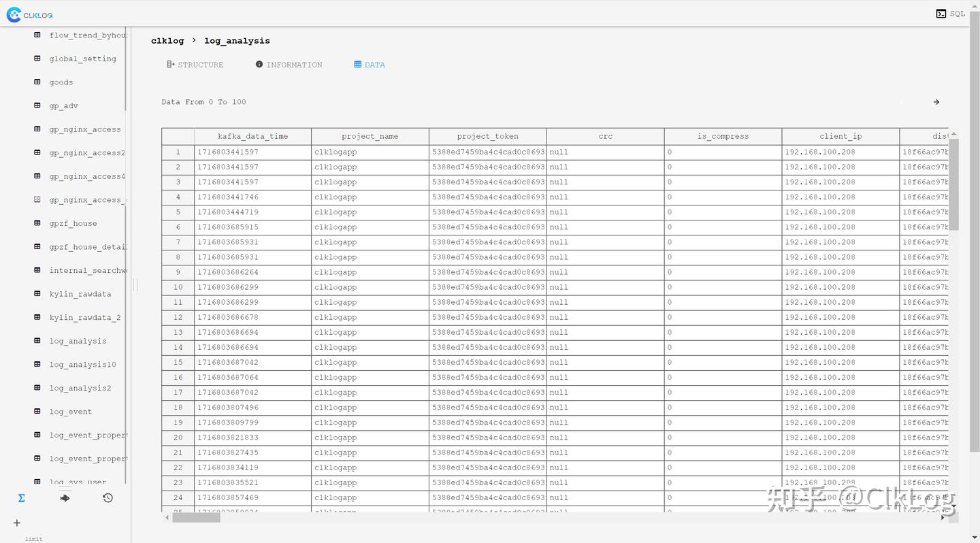Screen dimensions: 980x543
Task: Select the cell with value 1716803807496
Action: [252, 408]
